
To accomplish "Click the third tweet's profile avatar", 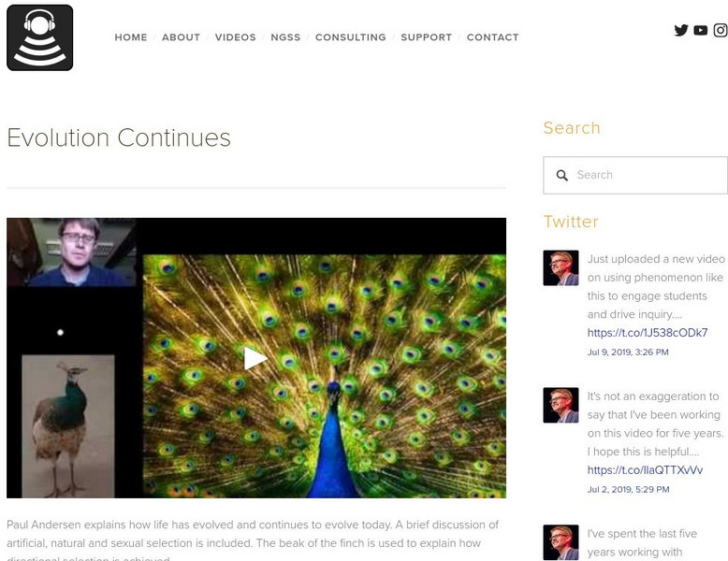I will point(561,542).
